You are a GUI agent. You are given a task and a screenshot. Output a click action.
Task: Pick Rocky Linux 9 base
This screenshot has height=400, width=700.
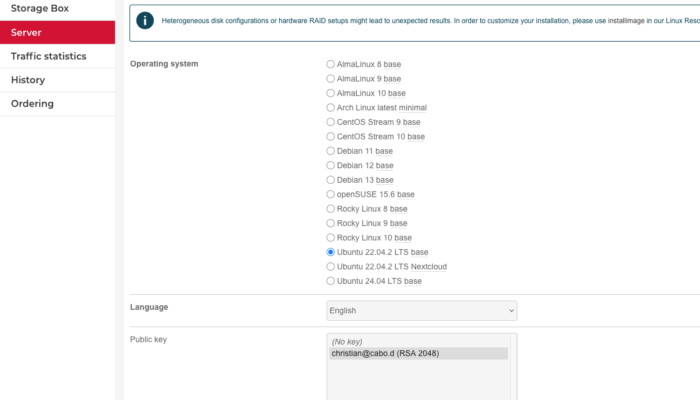coord(331,223)
